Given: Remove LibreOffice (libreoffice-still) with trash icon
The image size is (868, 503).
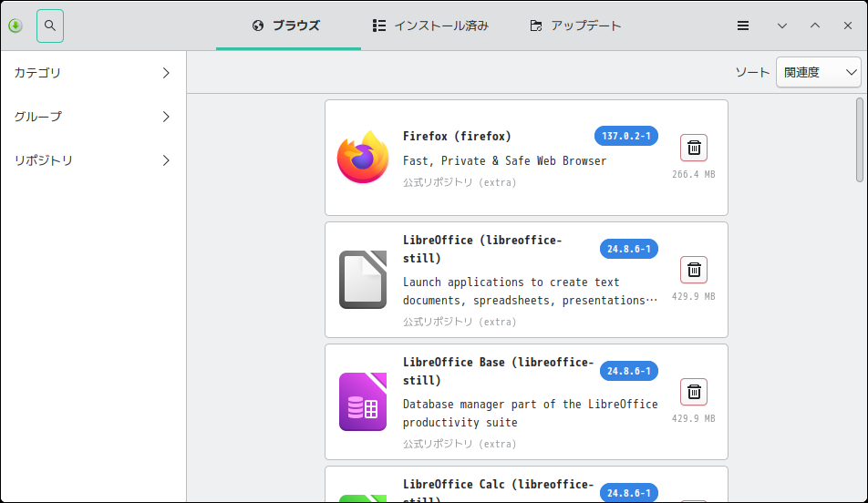Looking at the screenshot, I should [694, 270].
